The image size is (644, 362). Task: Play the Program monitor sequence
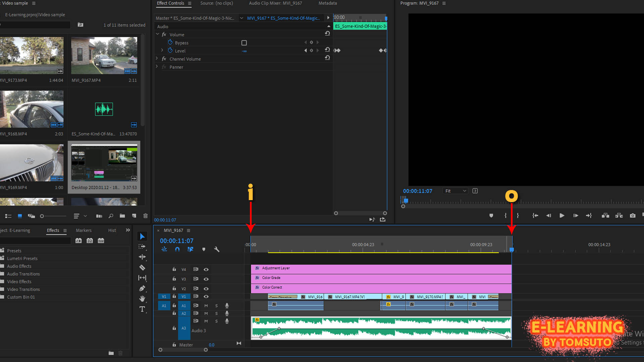pyautogui.click(x=562, y=216)
